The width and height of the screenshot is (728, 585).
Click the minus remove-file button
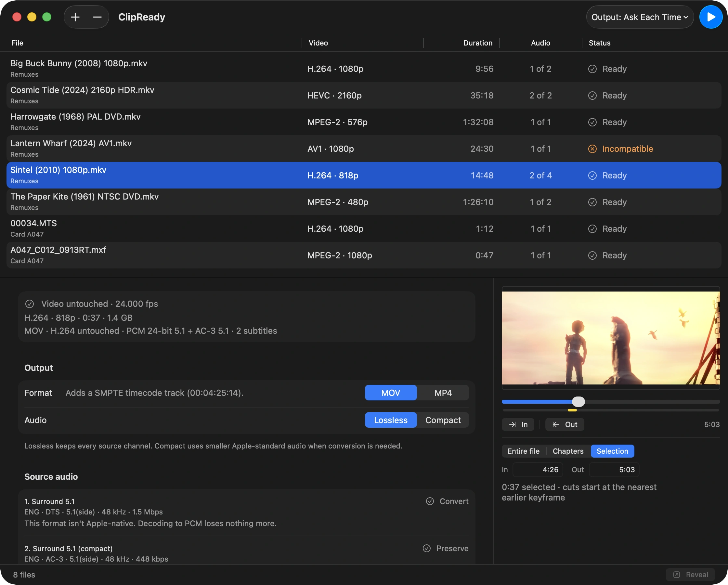point(97,17)
